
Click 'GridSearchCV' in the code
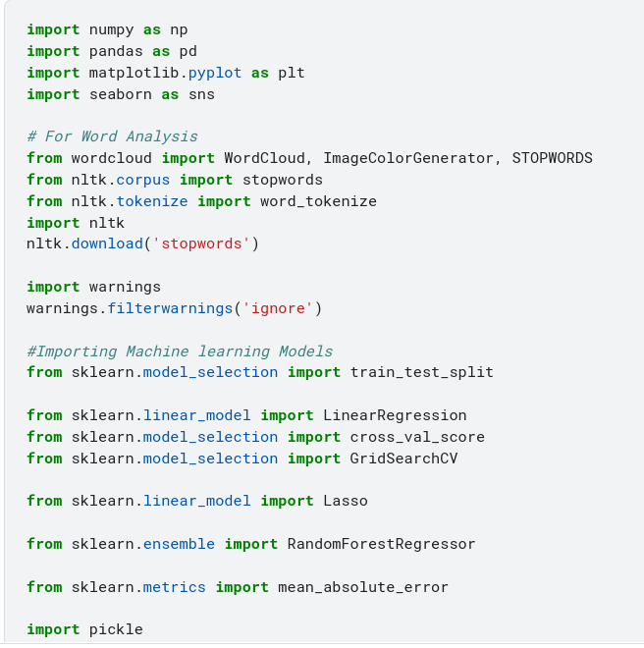coord(403,459)
